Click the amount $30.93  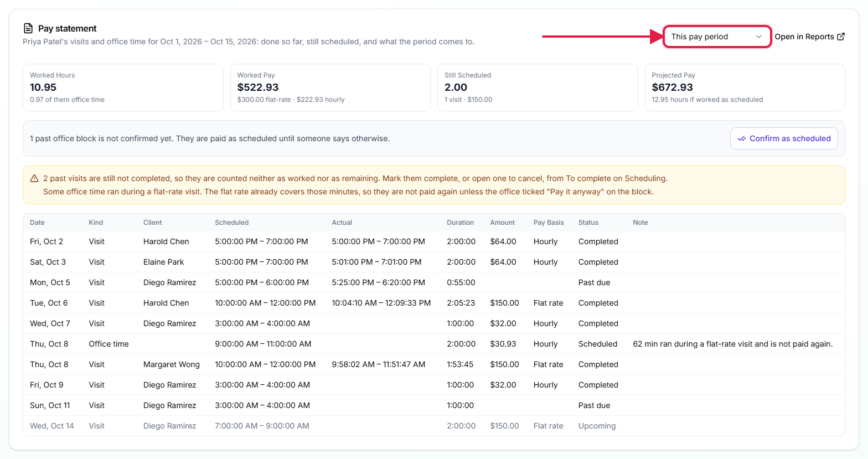(x=503, y=344)
